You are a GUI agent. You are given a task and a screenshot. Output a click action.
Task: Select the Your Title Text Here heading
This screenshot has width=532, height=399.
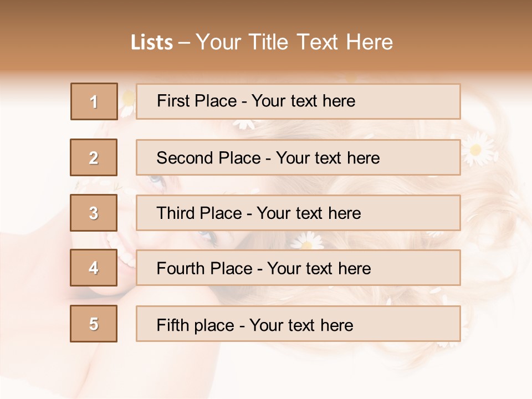[294, 43]
